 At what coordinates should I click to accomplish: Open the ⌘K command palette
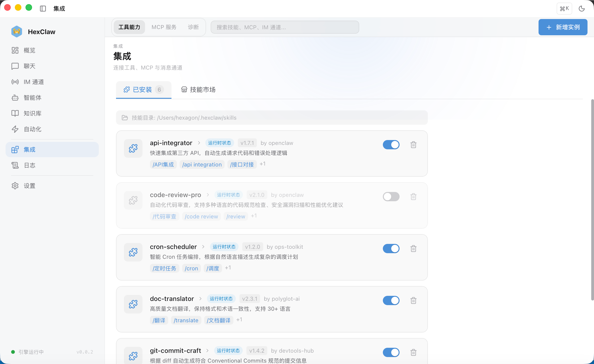coord(564,9)
